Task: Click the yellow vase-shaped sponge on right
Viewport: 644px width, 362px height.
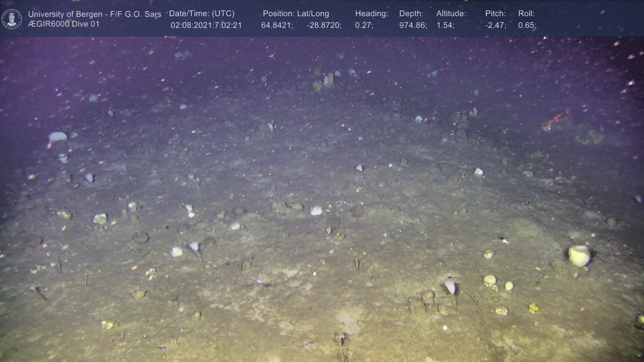Action: pyautogui.click(x=579, y=255)
